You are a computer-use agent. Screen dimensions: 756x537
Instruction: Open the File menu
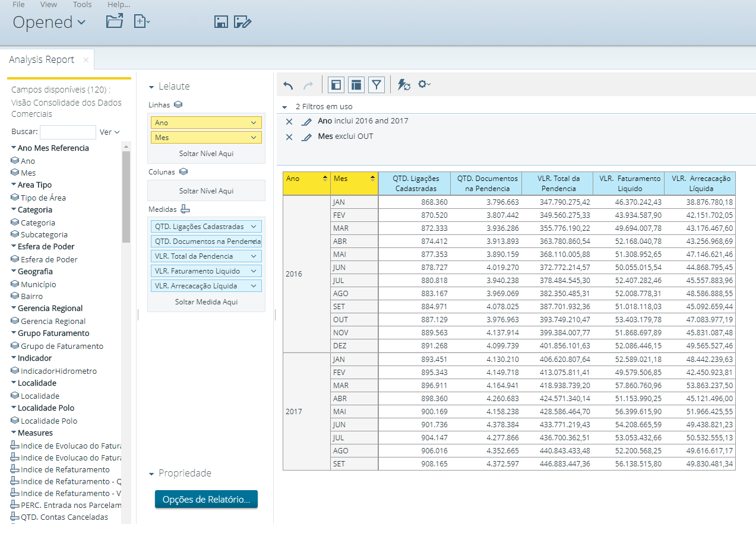pyautogui.click(x=18, y=5)
